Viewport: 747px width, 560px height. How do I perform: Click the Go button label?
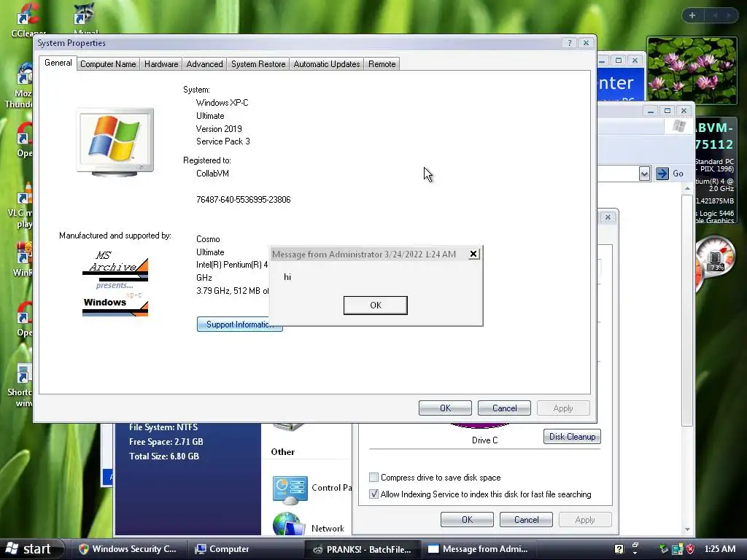pos(678,174)
